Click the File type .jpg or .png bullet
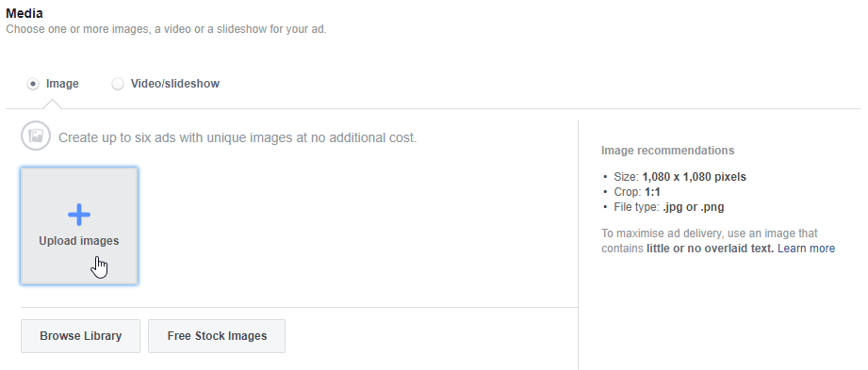Viewport: 868px width, 370px height. coord(669,207)
